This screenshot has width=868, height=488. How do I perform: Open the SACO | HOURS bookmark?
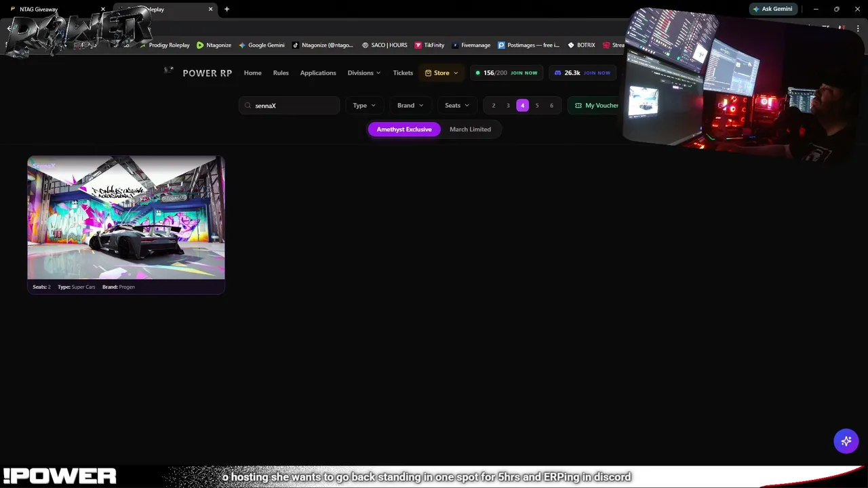[384, 45]
